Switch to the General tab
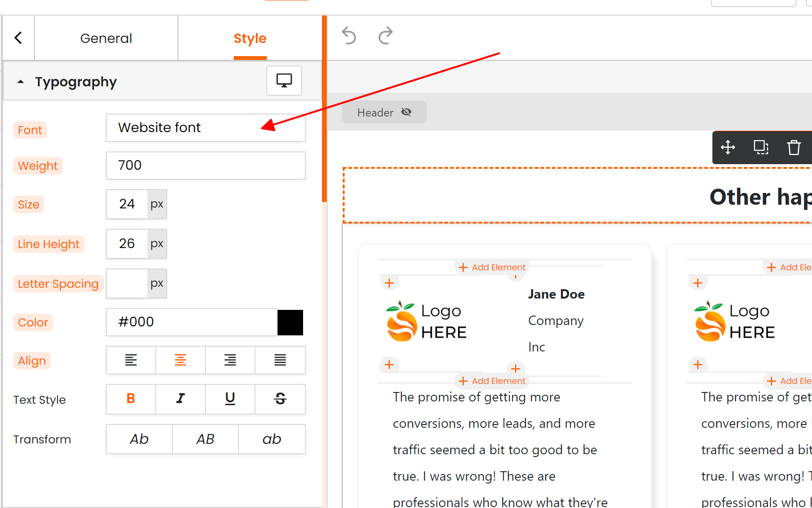812x508 pixels. point(106,38)
